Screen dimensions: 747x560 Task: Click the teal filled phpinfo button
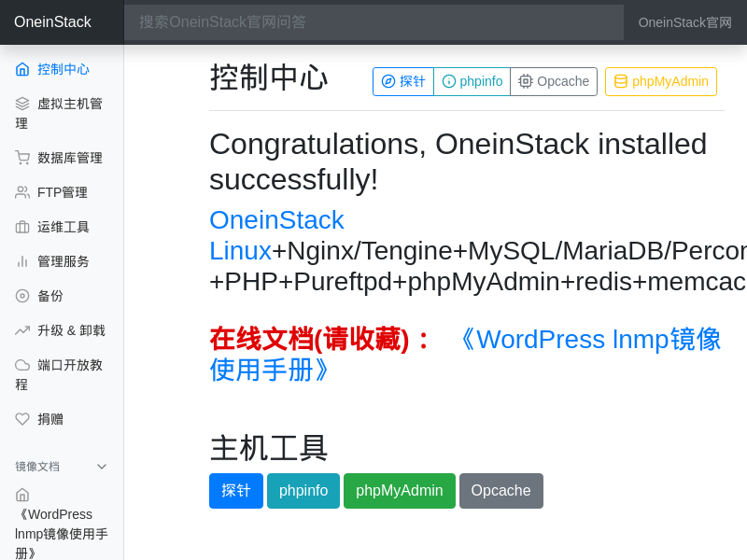pos(303,491)
